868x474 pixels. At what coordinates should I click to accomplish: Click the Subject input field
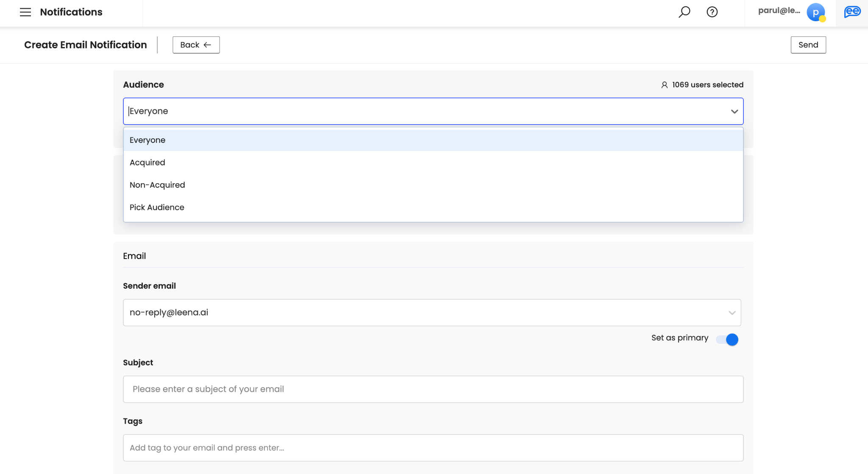(x=433, y=389)
